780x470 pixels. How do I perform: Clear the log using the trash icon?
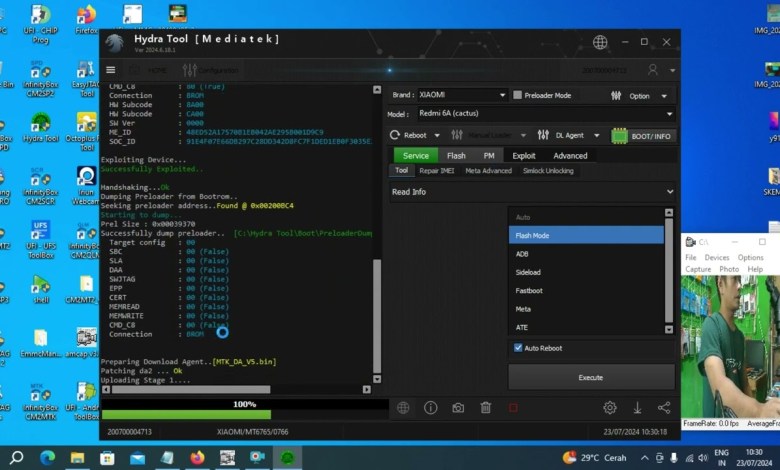[485, 407]
